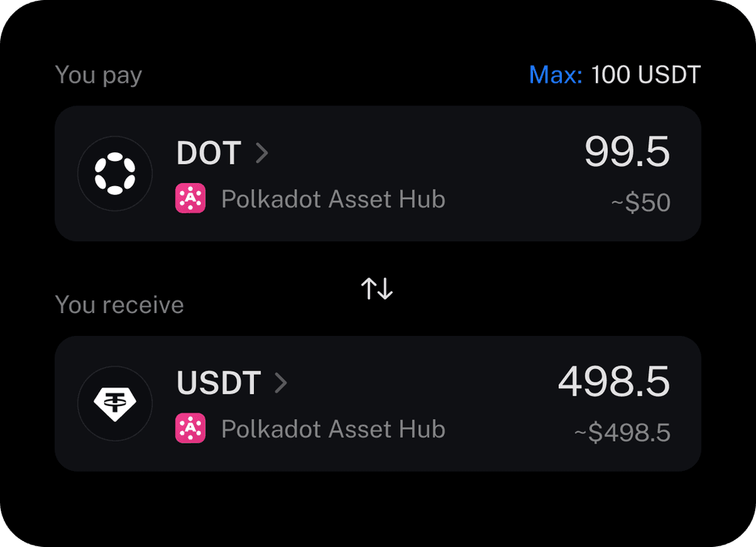Click the USDT Tether logo icon

(x=114, y=403)
